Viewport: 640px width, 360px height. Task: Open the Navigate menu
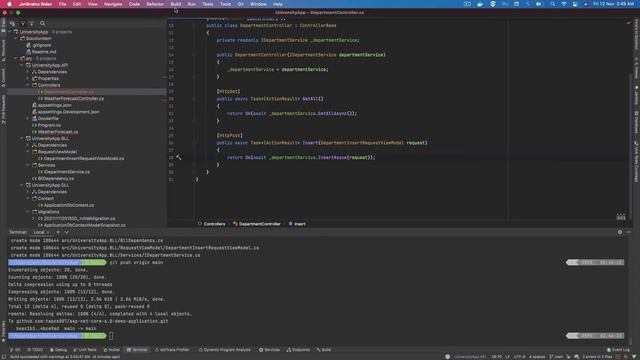coord(113,4)
